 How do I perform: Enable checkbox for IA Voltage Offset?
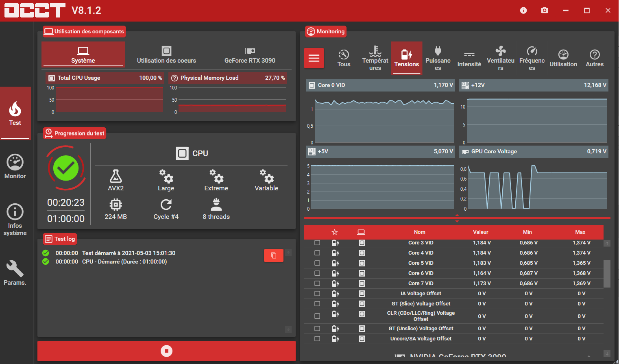click(x=317, y=294)
